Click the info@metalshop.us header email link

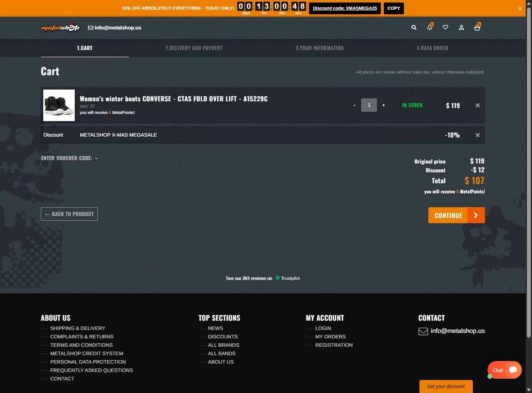click(115, 28)
